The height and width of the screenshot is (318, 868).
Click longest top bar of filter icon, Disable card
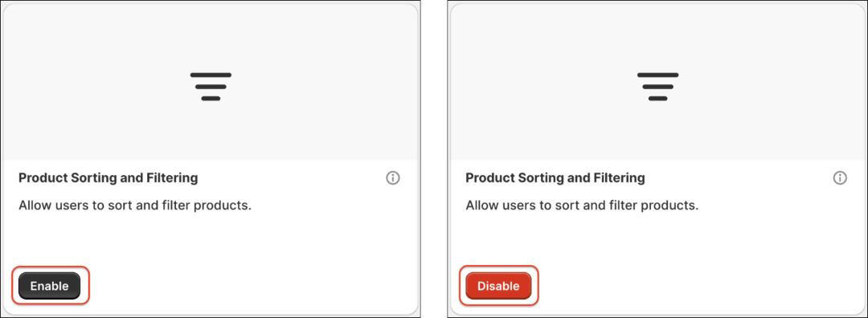[657, 75]
